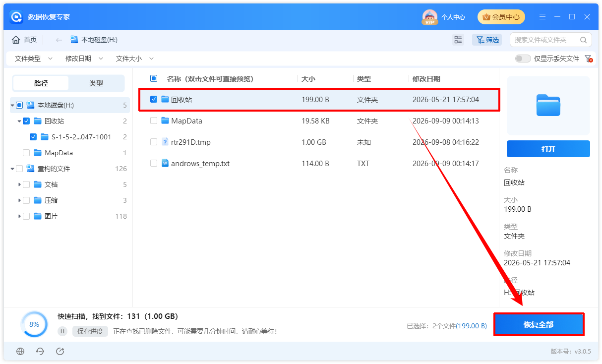Sort by the 大小 column header
602x364 pixels.
tap(308, 78)
